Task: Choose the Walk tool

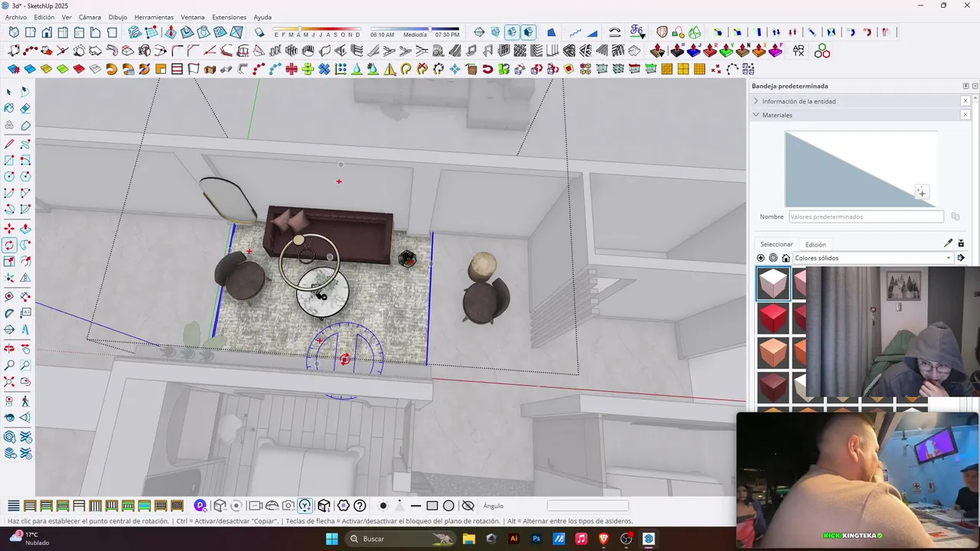Action: click(25, 400)
